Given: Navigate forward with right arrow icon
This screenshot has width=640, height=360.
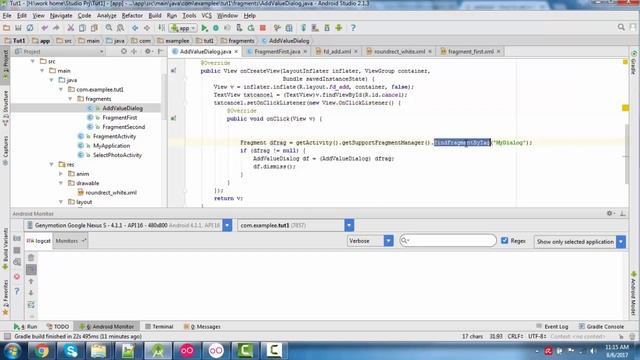Looking at the screenshot, I should pos(147,28).
